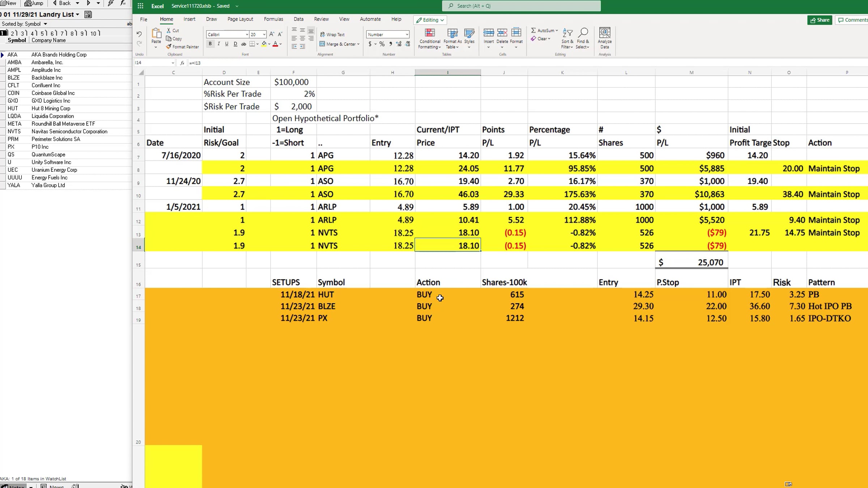Increase font size with larger A icon
This screenshot has height=488, width=868.
tap(272, 34)
